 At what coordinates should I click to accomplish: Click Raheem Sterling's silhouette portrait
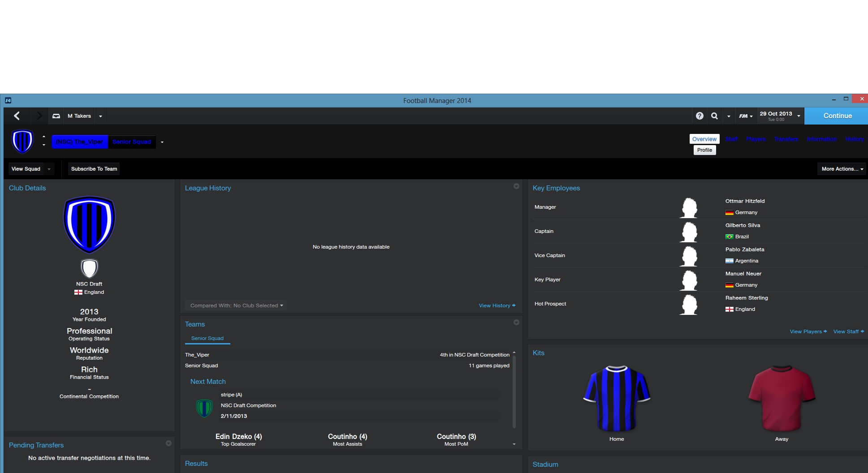click(689, 305)
